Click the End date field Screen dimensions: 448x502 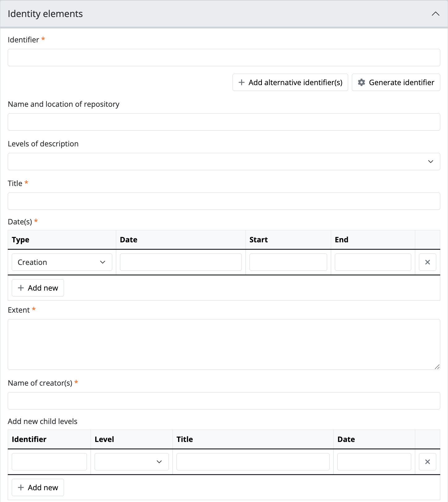[x=373, y=262]
